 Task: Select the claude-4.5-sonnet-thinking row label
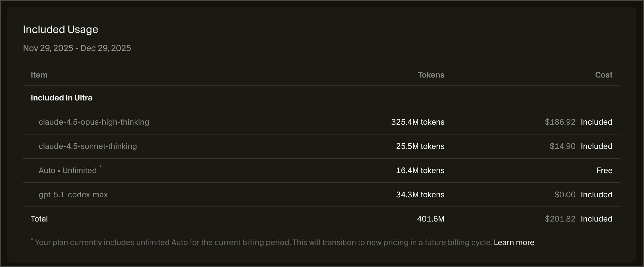[88, 146]
